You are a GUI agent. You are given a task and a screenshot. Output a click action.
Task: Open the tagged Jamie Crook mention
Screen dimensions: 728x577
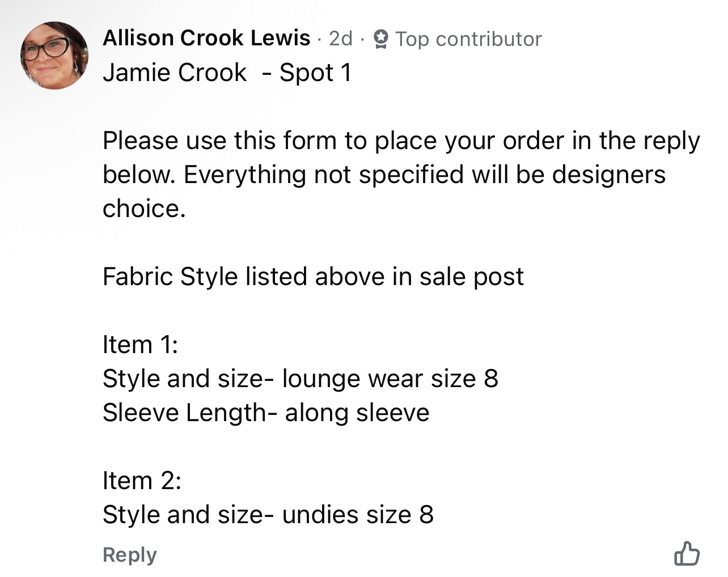tap(175, 73)
